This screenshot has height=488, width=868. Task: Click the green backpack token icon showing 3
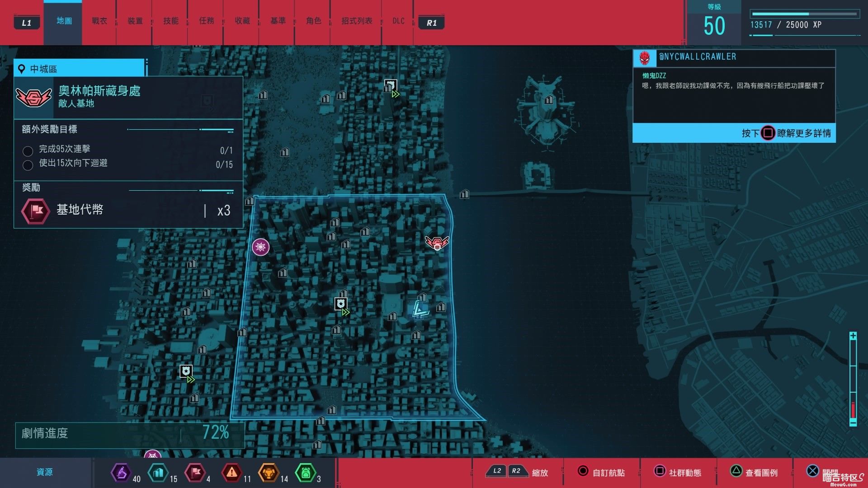pyautogui.click(x=306, y=473)
